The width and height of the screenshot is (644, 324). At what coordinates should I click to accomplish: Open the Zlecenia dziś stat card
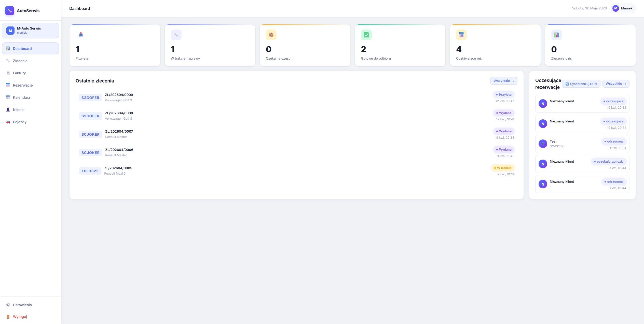pyautogui.click(x=590, y=45)
